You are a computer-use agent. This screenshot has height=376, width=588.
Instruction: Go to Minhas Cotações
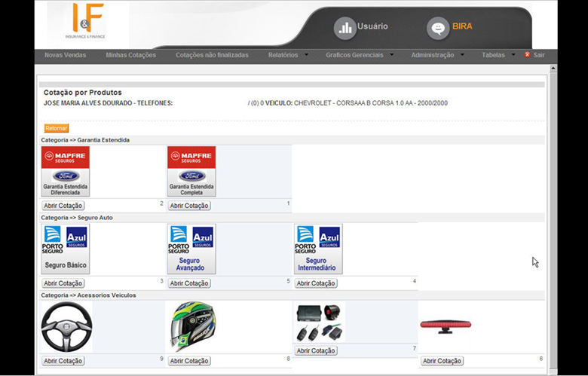(x=131, y=55)
